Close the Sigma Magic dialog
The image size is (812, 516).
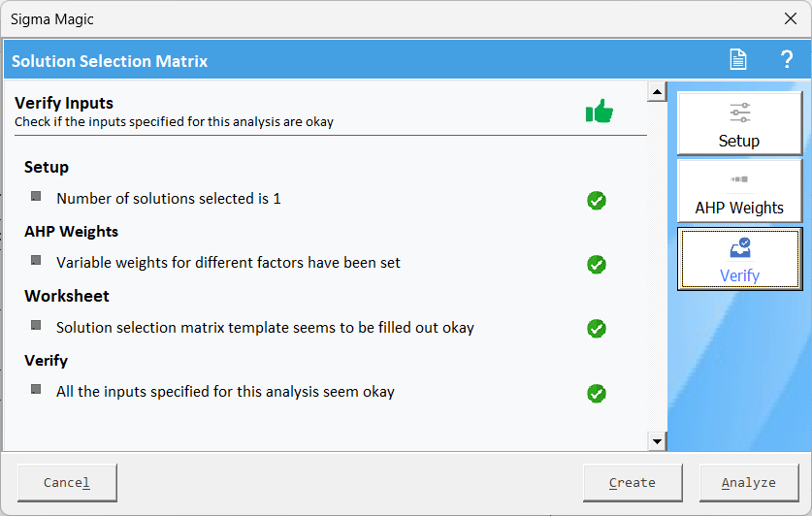pyautogui.click(x=791, y=18)
